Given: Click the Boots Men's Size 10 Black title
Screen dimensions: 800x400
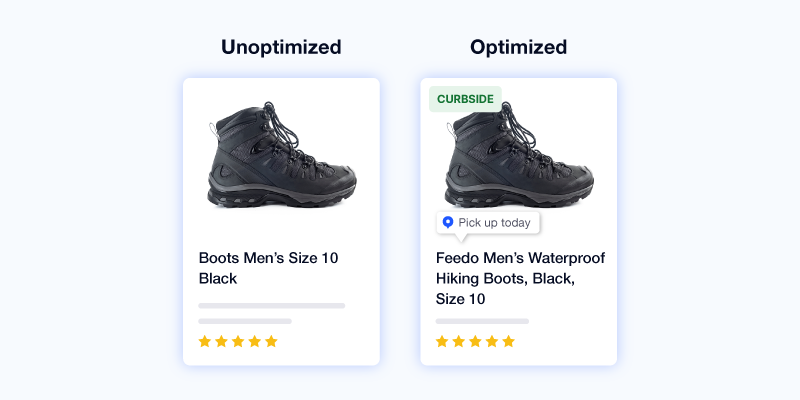Looking at the screenshot, I should point(268,268).
